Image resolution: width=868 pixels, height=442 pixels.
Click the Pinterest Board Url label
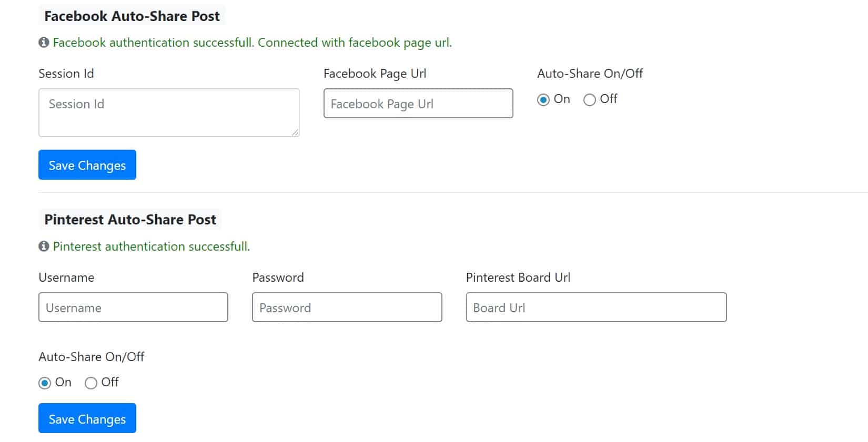click(x=518, y=277)
